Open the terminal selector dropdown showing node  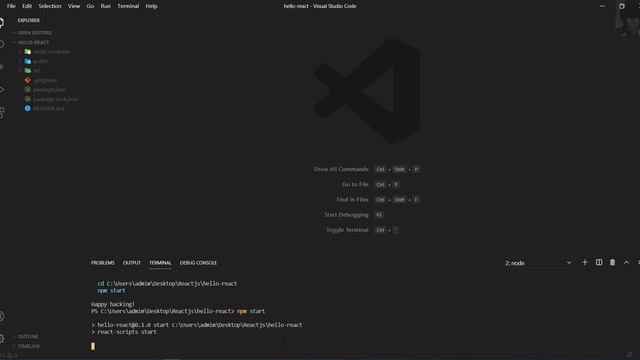point(538,263)
